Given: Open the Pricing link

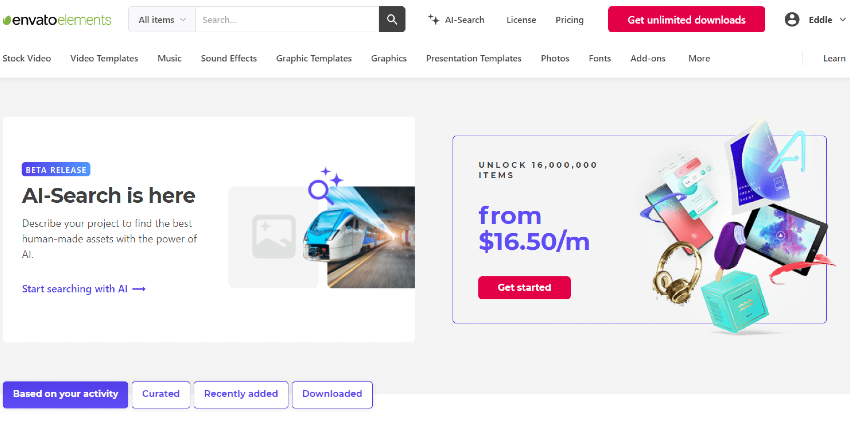Looking at the screenshot, I should coord(569,19).
